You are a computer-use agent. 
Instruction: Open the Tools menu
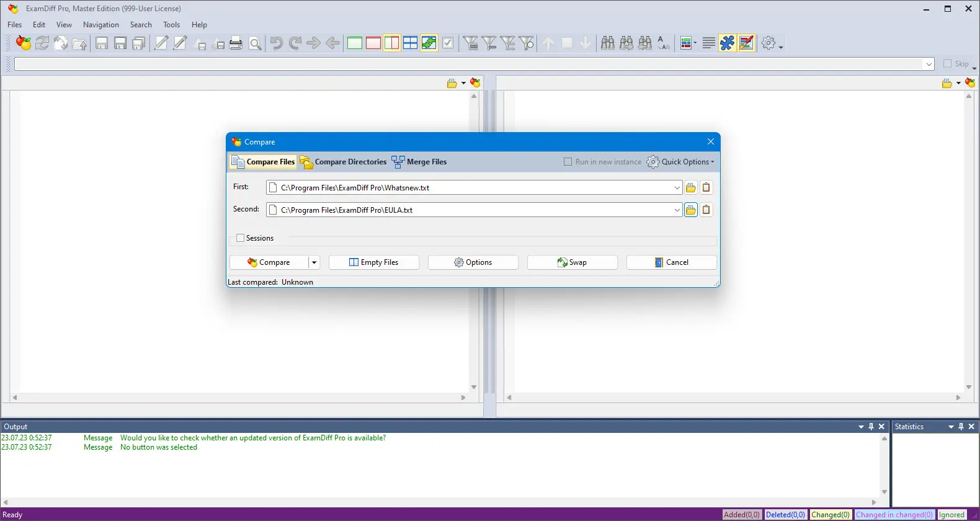(x=172, y=25)
